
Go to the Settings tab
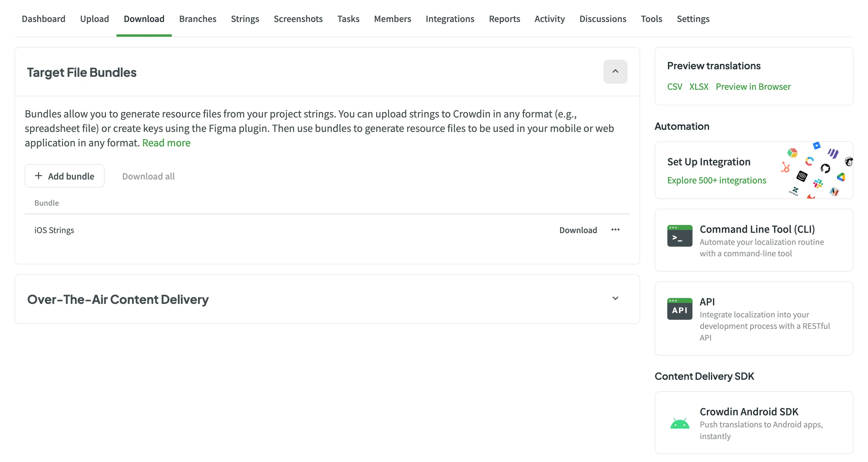coord(693,19)
